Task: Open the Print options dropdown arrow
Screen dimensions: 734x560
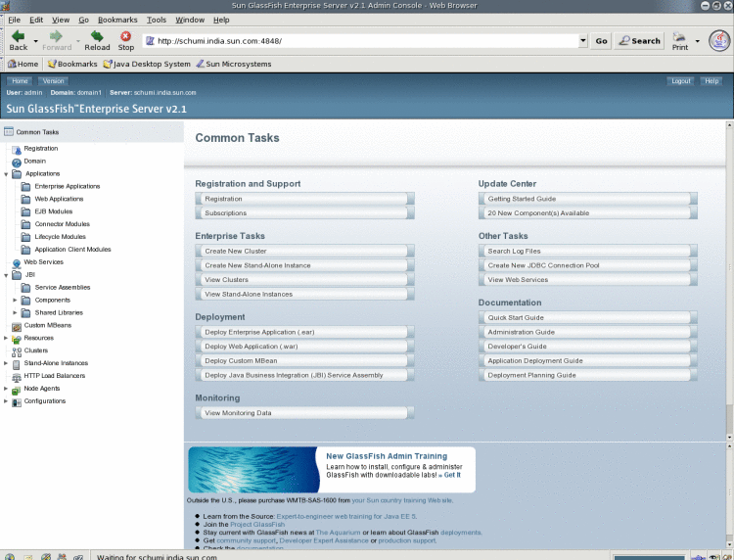Action: [x=698, y=41]
